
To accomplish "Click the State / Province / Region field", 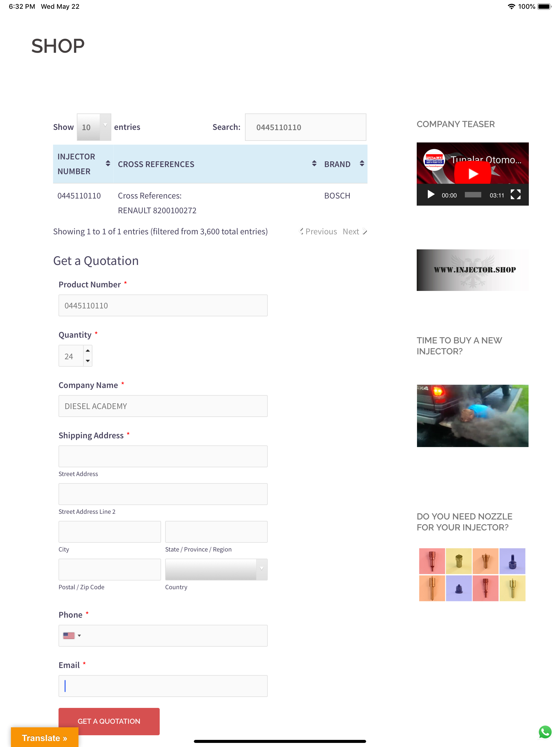I will click(x=216, y=532).
